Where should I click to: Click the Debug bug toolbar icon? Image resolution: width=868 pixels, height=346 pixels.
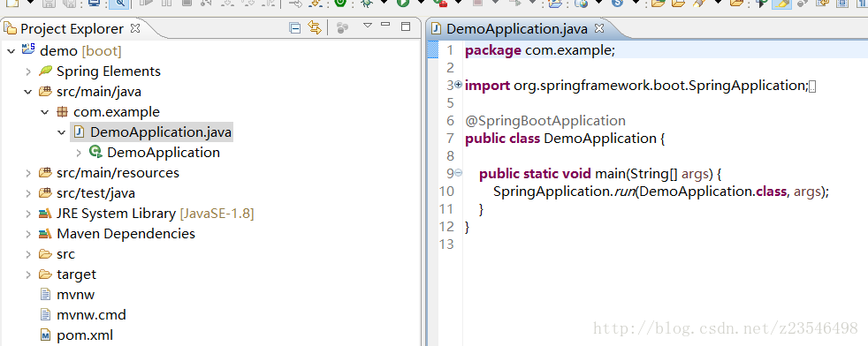pyautogui.click(x=367, y=4)
